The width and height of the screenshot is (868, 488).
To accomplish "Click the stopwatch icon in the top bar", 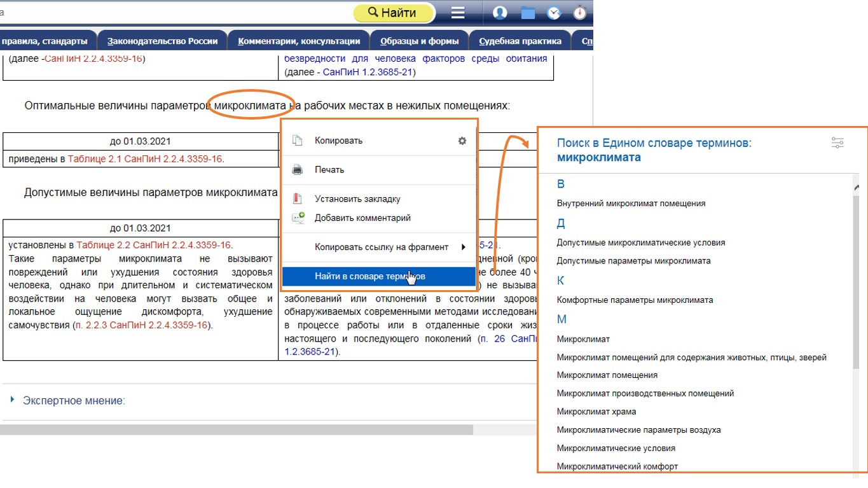I will point(579,13).
